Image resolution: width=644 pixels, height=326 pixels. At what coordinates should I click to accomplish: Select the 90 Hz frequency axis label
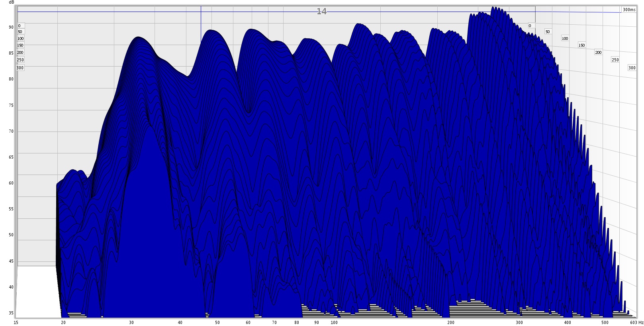(x=317, y=322)
